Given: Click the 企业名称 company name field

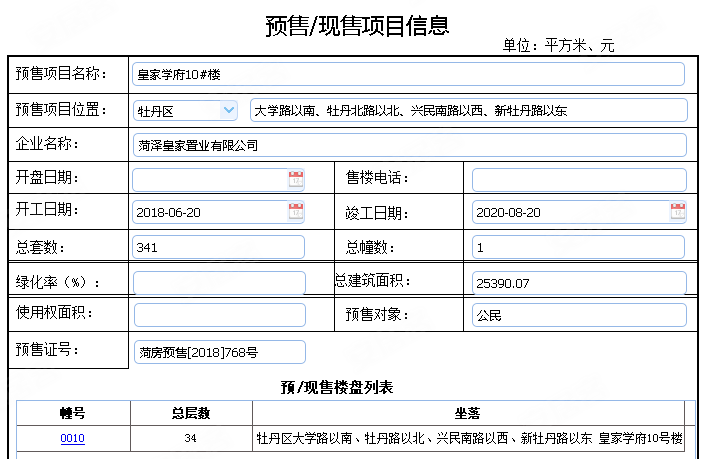Looking at the screenshot, I should pos(410,145).
